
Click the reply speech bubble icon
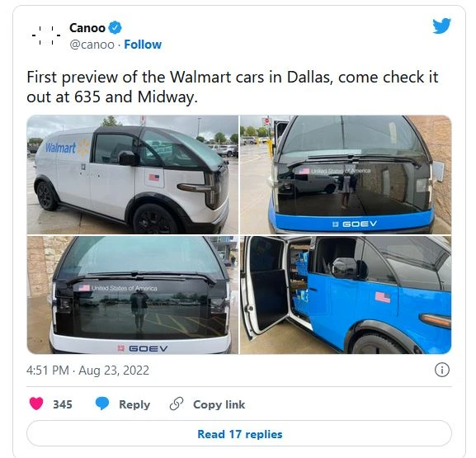tap(102, 404)
